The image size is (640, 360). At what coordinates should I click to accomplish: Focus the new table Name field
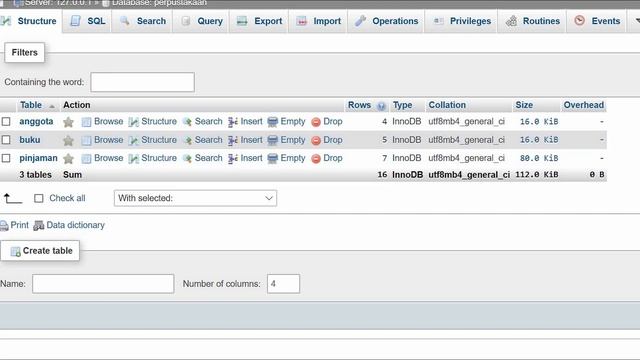103,284
